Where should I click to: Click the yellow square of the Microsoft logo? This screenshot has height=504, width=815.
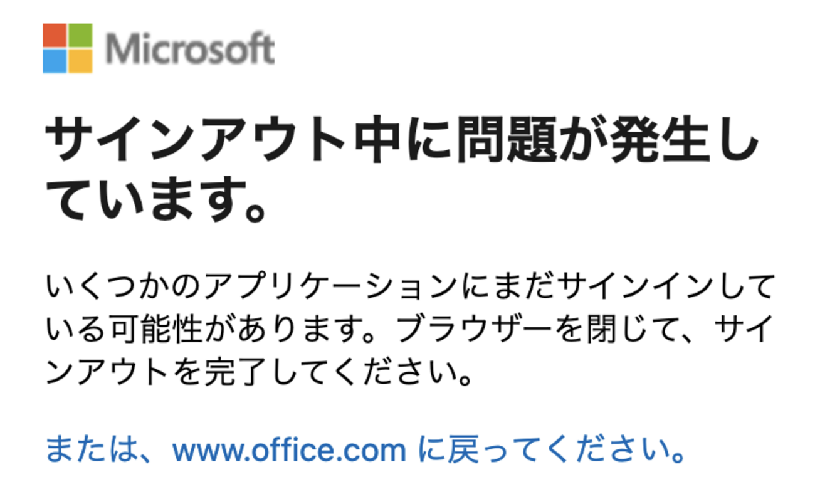coord(80,61)
